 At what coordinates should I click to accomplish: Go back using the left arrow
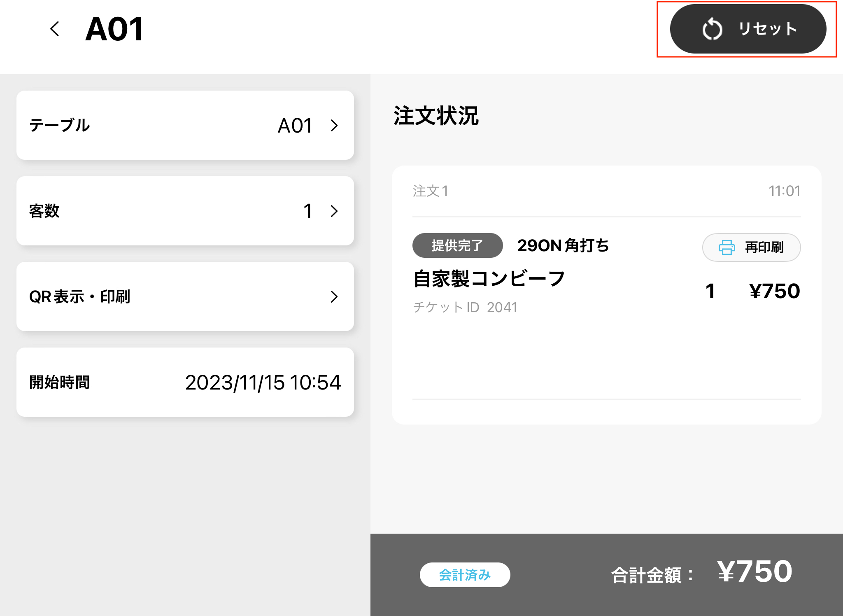pos(55,29)
